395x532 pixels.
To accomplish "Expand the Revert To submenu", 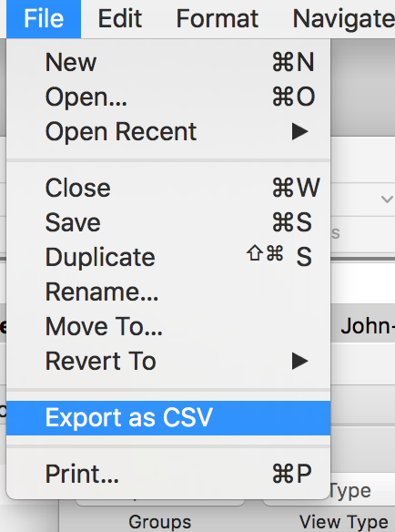I will click(x=168, y=361).
